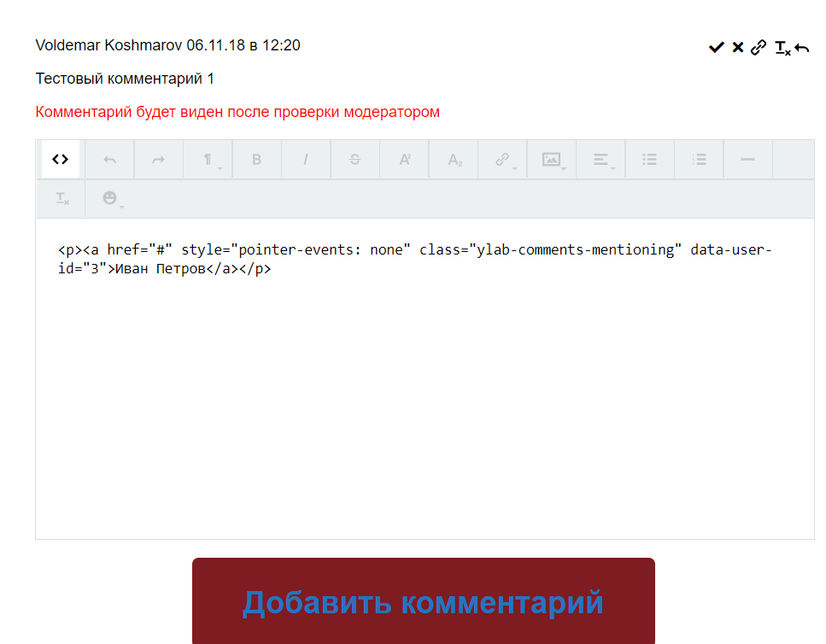Screen dimensions: 826x644
Task: Open the insert link dropdown in toolbar
Action: pyautogui.click(x=504, y=160)
